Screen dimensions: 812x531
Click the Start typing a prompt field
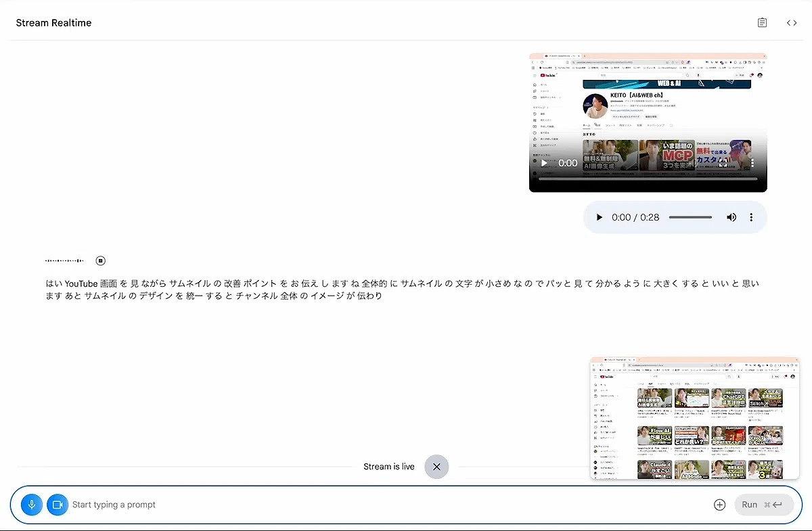tap(386, 505)
